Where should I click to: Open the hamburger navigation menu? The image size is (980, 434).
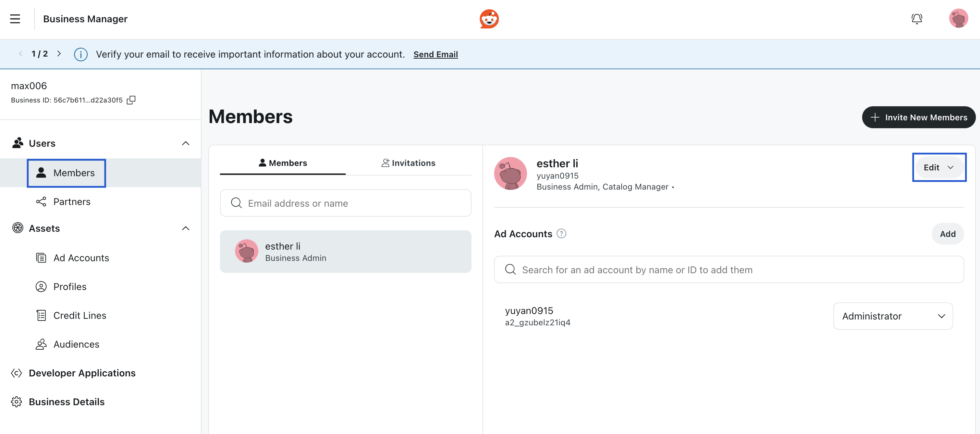(15, 19)
